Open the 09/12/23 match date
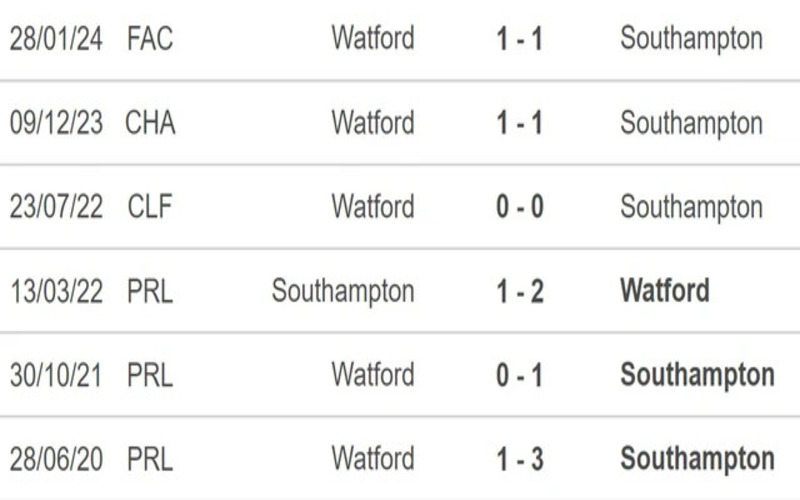The width and height of the screenshot is (800, 500). [56, 123]
